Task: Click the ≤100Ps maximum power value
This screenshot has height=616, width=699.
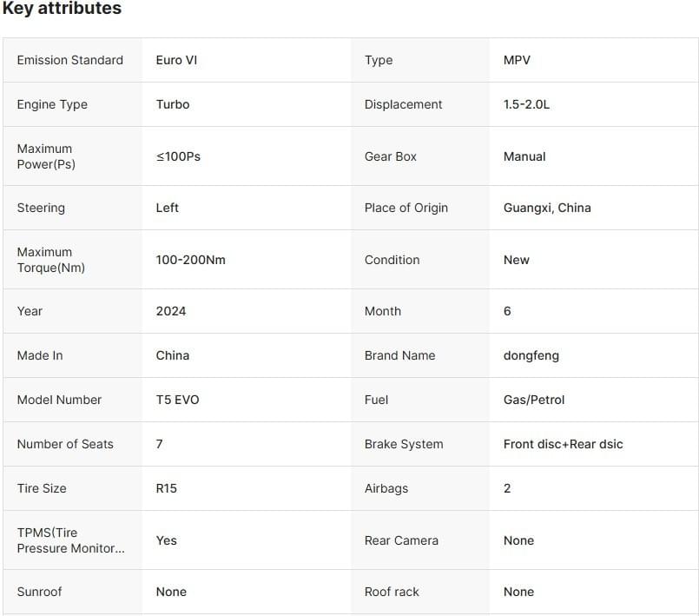Action: pos(178,156)
